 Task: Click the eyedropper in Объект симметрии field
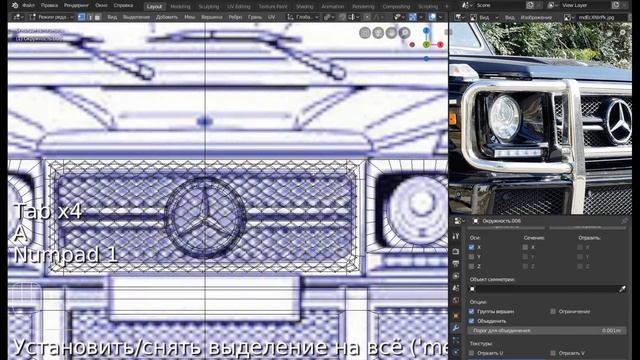622,289
